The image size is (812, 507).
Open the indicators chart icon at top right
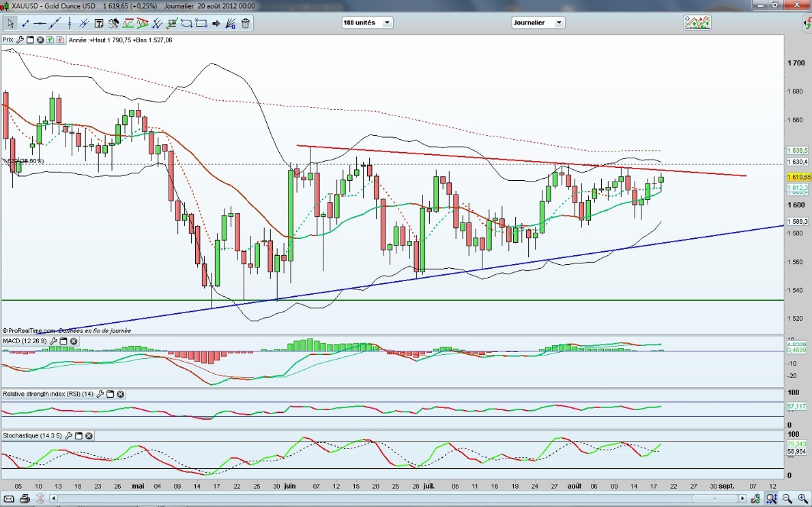(697, 23)
